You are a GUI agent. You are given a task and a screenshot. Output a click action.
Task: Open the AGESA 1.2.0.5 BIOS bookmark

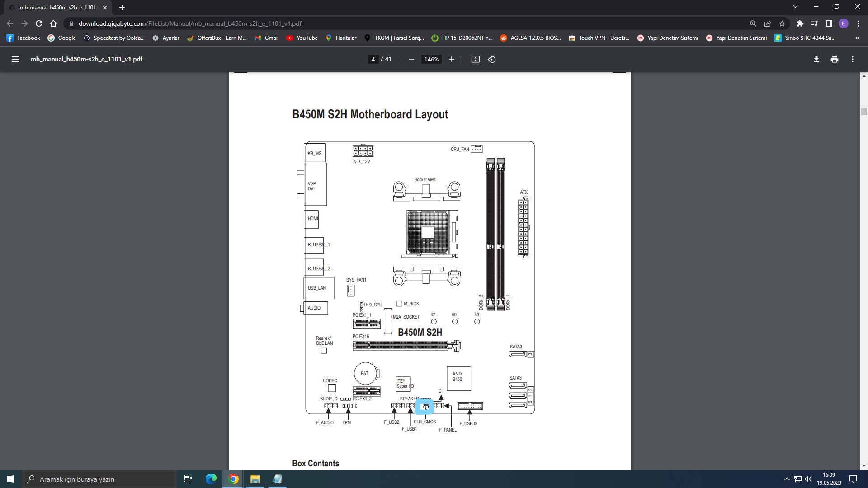pos(530,38)
